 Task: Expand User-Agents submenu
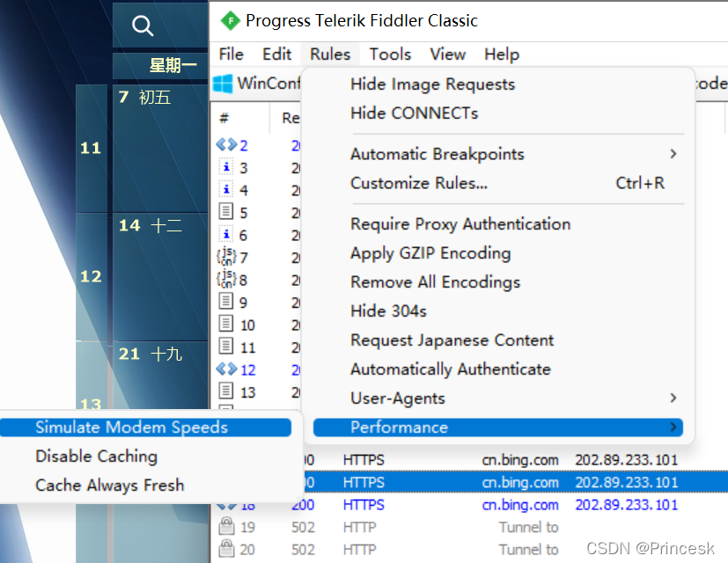click(x=497, y=398)
